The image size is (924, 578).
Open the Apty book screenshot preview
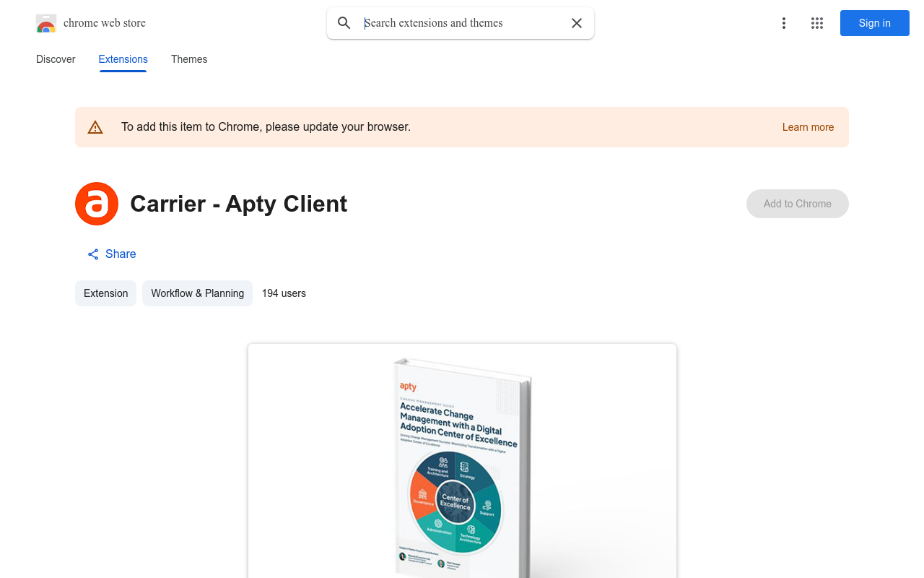pos(462,461)
